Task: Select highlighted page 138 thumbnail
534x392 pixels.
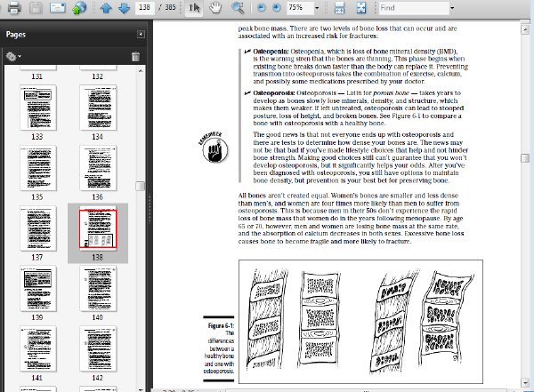Action: (98, 228)
